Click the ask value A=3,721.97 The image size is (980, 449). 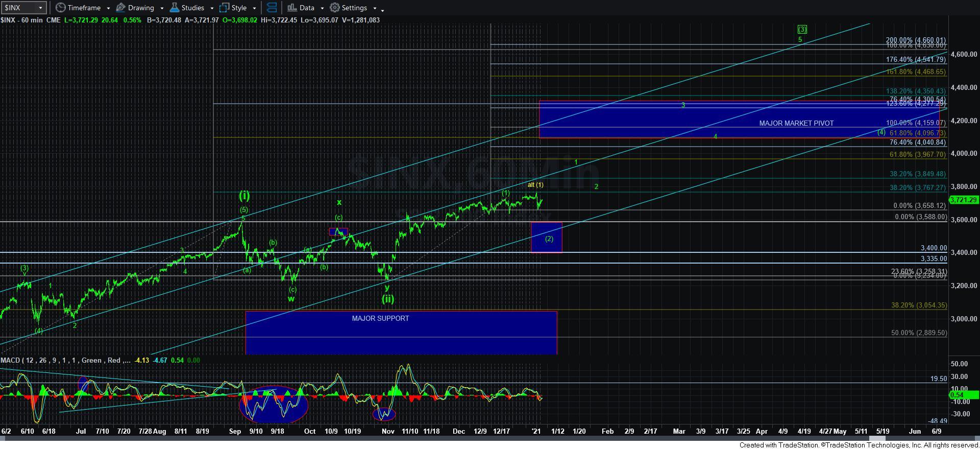tap(202, 20)
